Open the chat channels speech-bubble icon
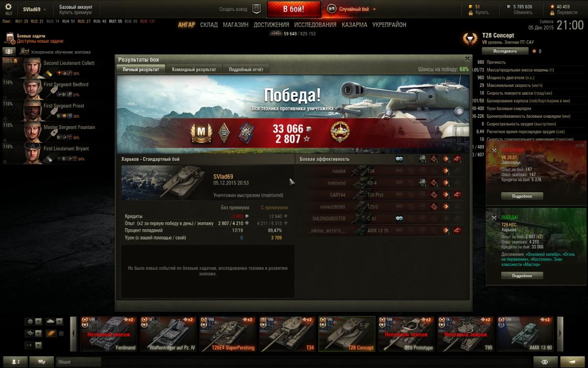This screenshot has width=588, height=368. (x=42, y=362)
